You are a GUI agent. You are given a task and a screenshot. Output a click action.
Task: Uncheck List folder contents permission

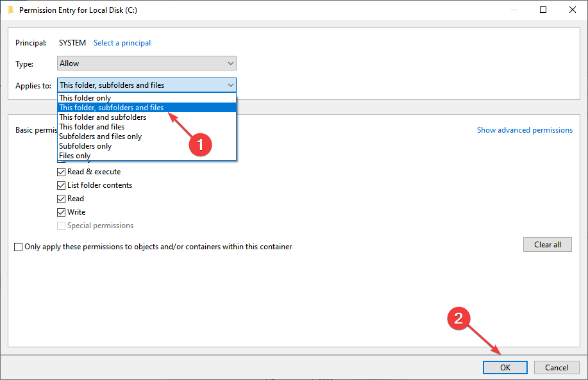61,185
